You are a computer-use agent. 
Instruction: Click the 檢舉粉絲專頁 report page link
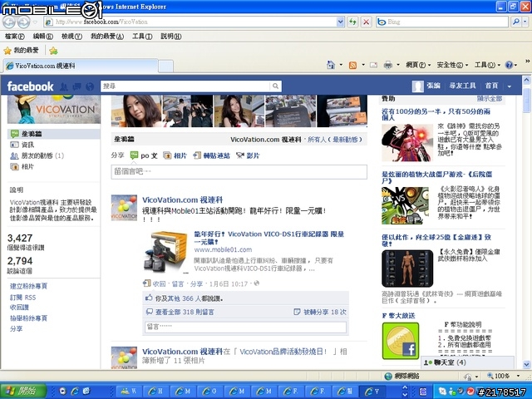(28, 318)
